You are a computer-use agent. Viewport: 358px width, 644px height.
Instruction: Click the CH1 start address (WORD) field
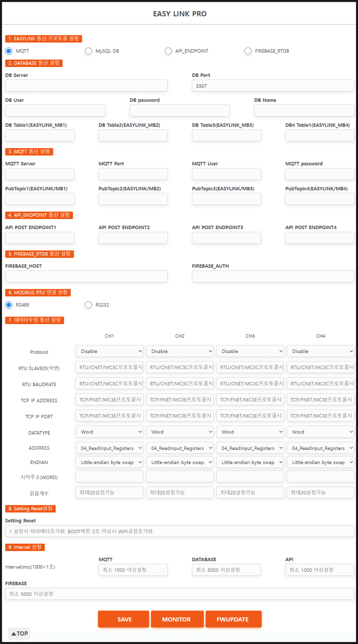tap(109, 476)
